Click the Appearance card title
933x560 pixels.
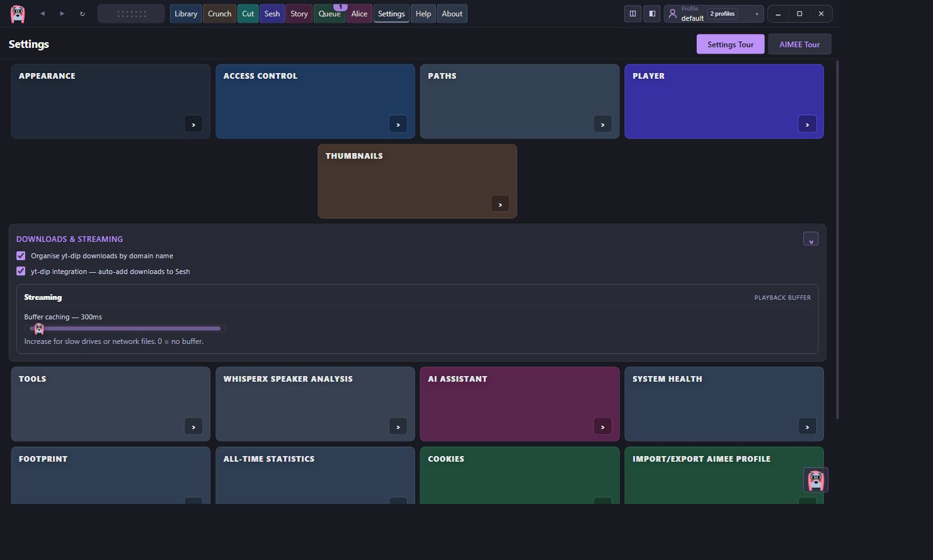[47, 76]
